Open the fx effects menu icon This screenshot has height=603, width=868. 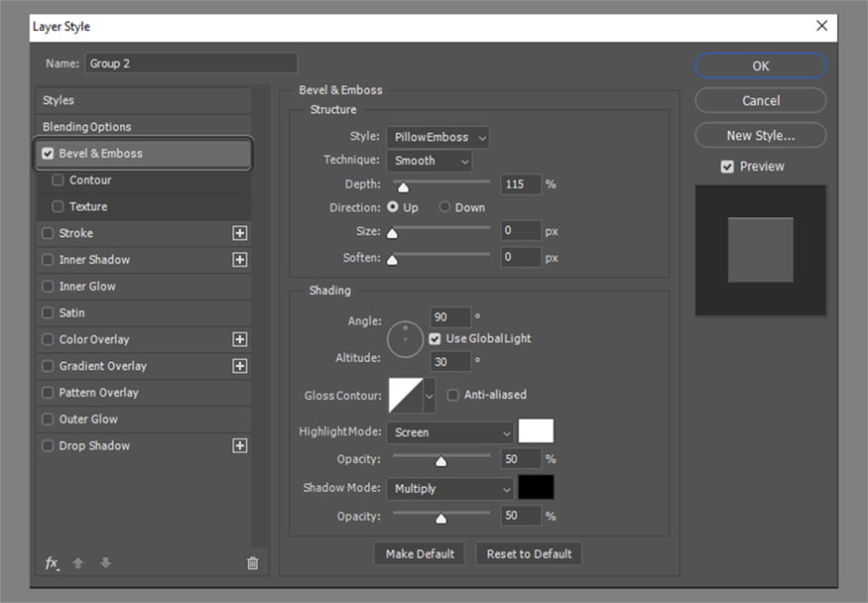[52, 563]
